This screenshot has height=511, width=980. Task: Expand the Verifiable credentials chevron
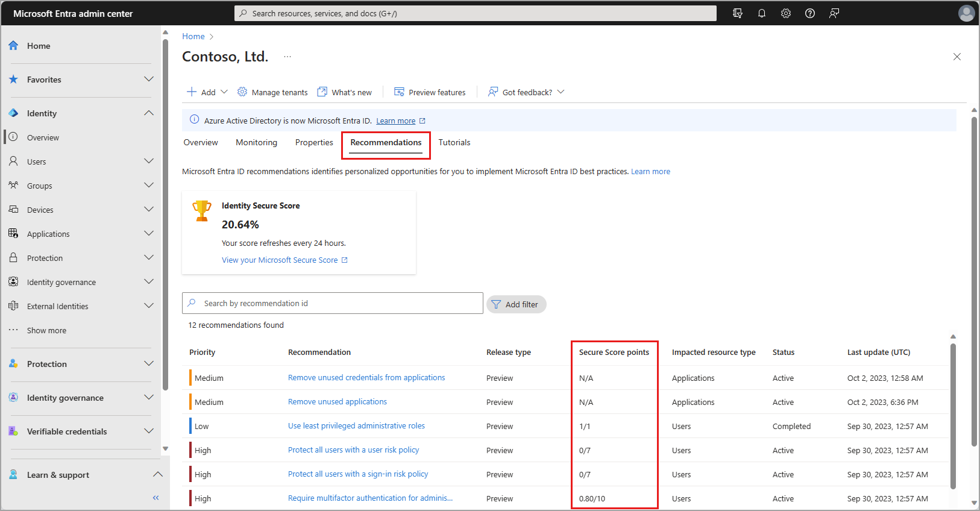point(149,431)
